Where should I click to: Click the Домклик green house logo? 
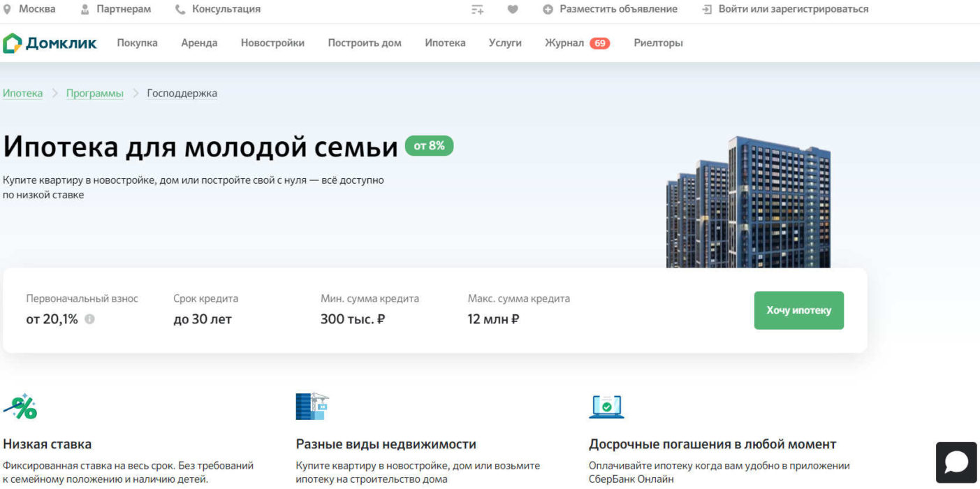point(13,43)
